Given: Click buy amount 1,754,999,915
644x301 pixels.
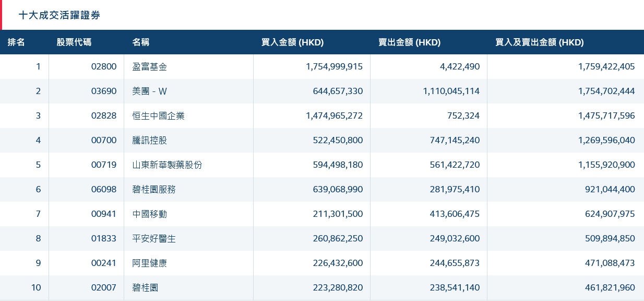Looking at the screenshot, I should click(335, 67).
